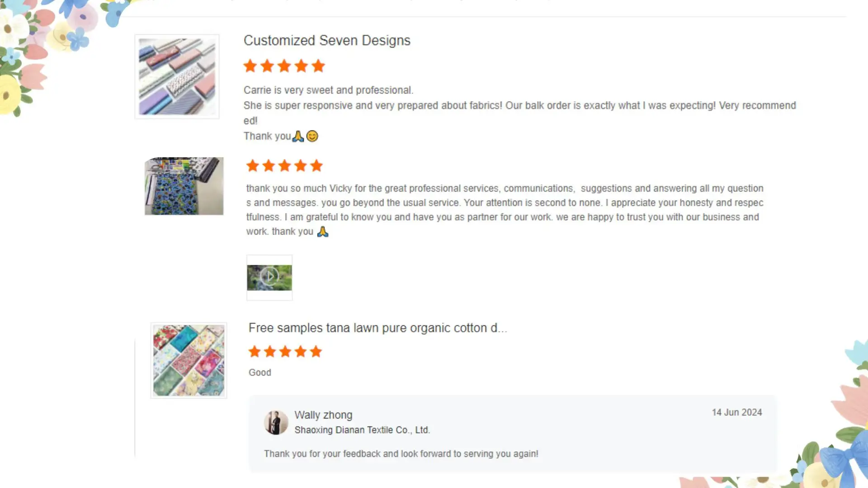The width and height of the screenshot is (868, 488).
Task: Play the review video thumbnail
Action: coord(269,277)
